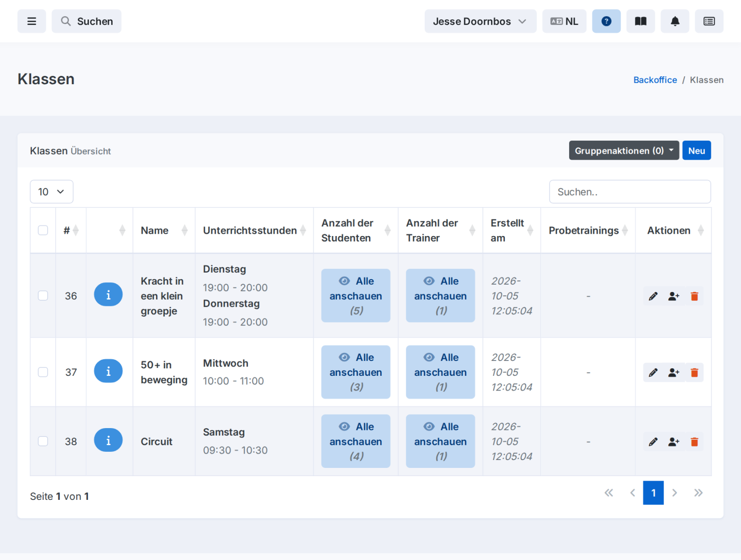This screenshot has width=741, height=560.
Task: Show info for 50+ in beweging
Action: (108, 371)
